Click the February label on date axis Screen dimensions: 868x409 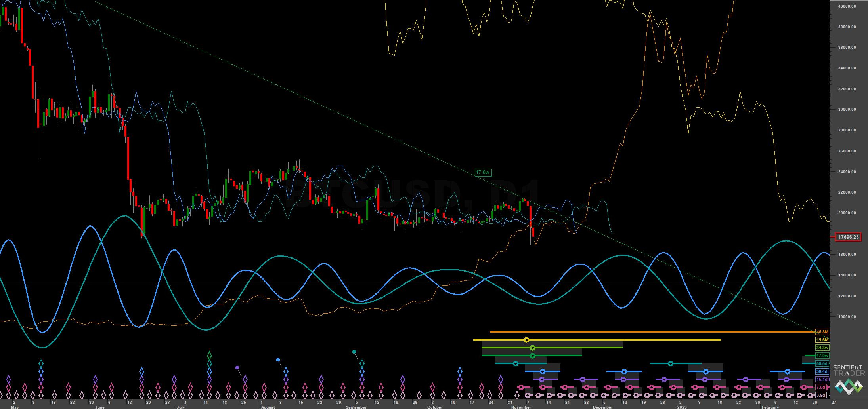click(x=770, y=407)
